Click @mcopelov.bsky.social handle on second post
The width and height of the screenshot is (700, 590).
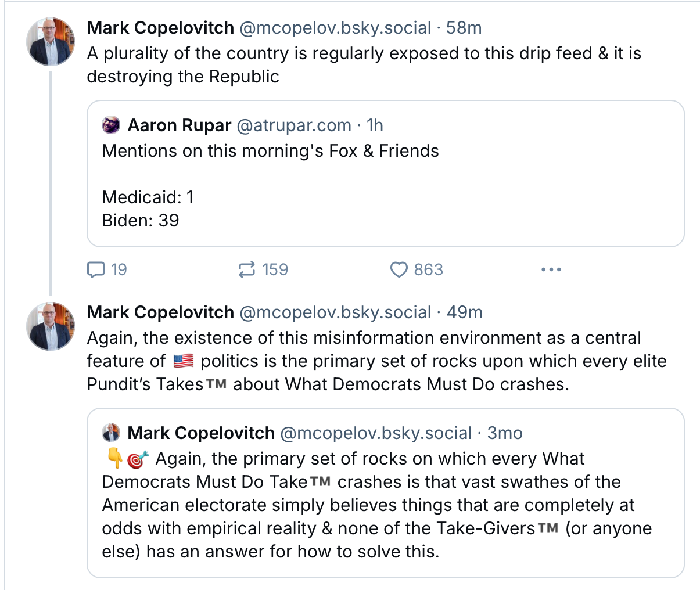tap(335, 312)
